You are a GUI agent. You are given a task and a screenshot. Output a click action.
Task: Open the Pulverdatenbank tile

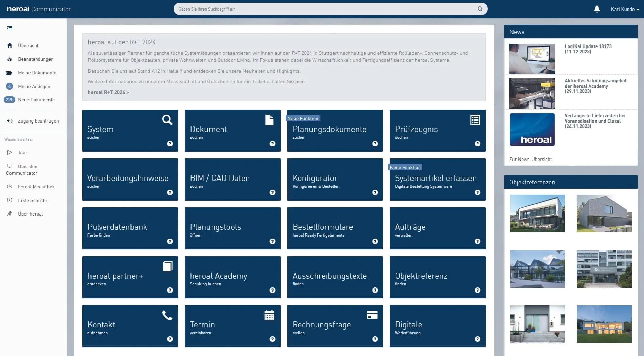pos(130,228)
